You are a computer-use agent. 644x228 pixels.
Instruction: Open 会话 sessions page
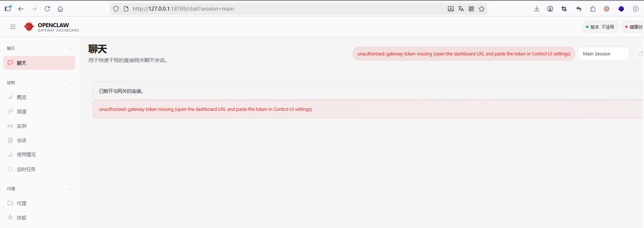(x=21, y=140)
